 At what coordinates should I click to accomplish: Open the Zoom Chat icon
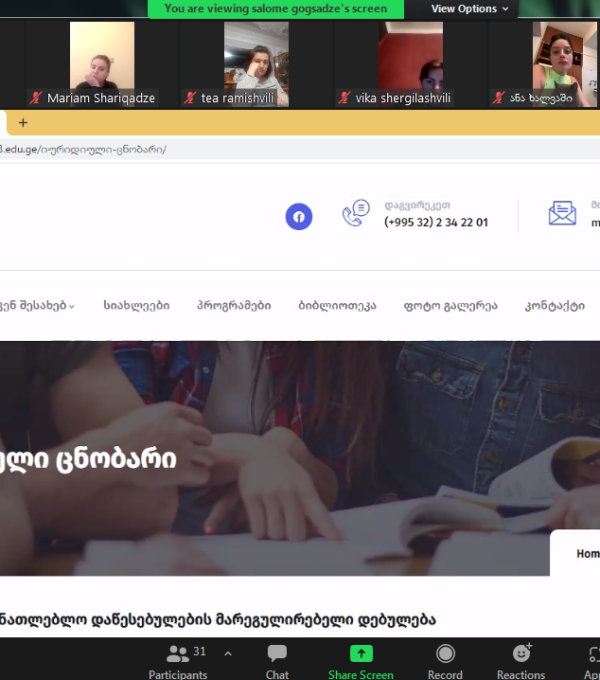[277, 653]
